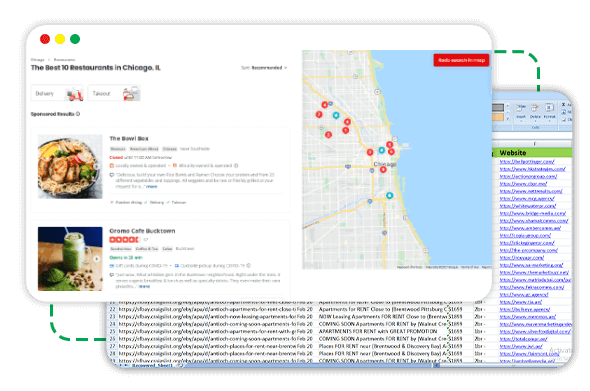
Task: Pick the orange cell style swatch
Action: 497,117
